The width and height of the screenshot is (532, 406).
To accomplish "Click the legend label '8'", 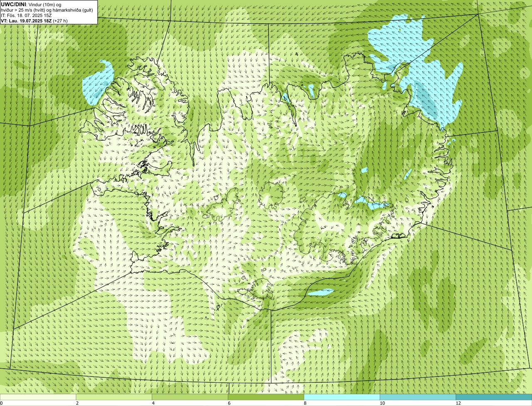I will point(305,403).
